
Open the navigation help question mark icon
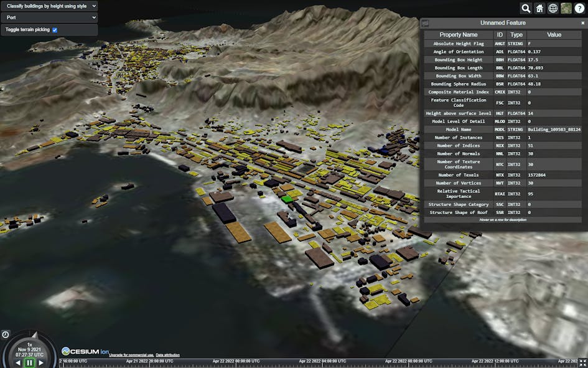point(579,8)
